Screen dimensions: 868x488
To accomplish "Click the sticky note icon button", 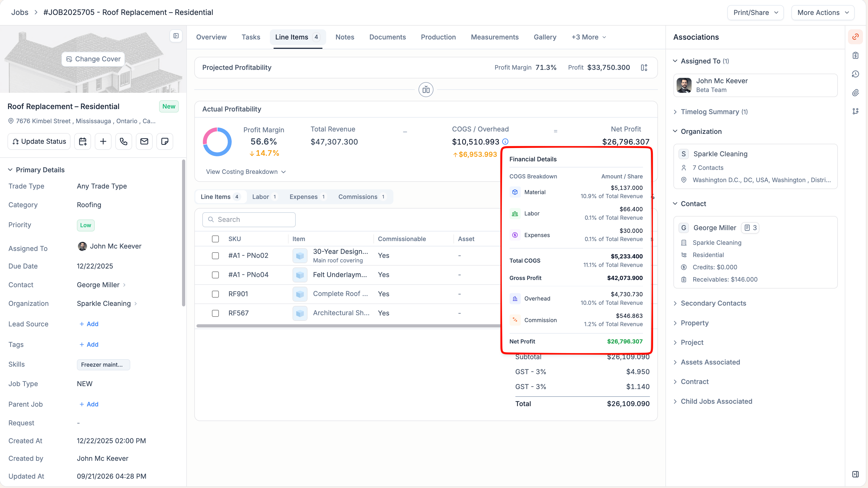I will click(x=165, y=141).
